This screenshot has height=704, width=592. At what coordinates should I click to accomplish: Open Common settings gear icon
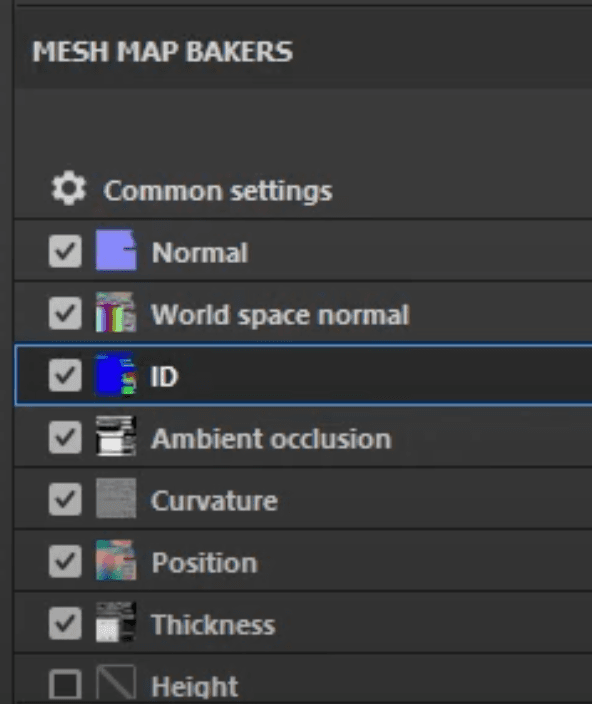68,189
